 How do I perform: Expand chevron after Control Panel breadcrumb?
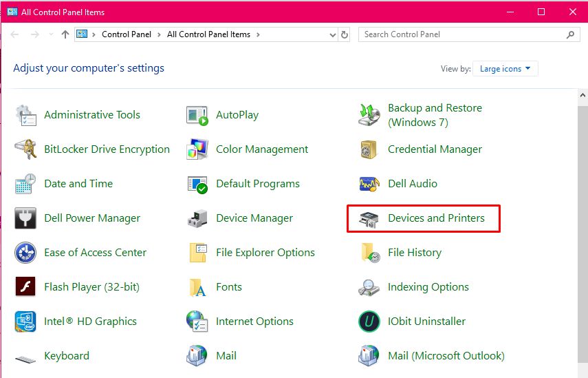pyautogui.click(x=159, y=34)
